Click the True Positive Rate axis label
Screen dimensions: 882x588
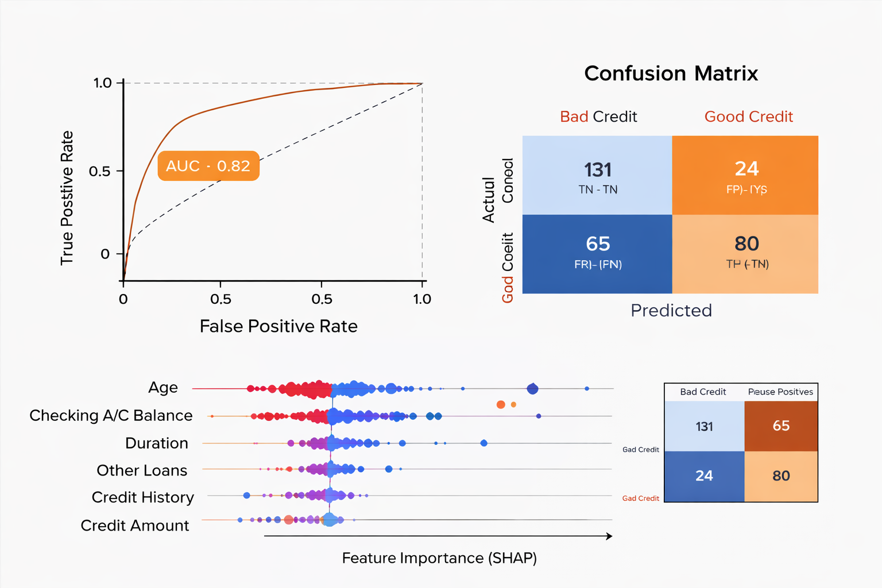click(67, 198)
